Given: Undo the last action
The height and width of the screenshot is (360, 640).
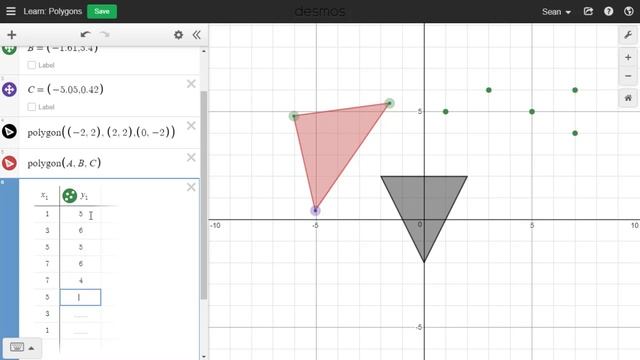Looking at the screenshot, I should [x=85, y=35].
